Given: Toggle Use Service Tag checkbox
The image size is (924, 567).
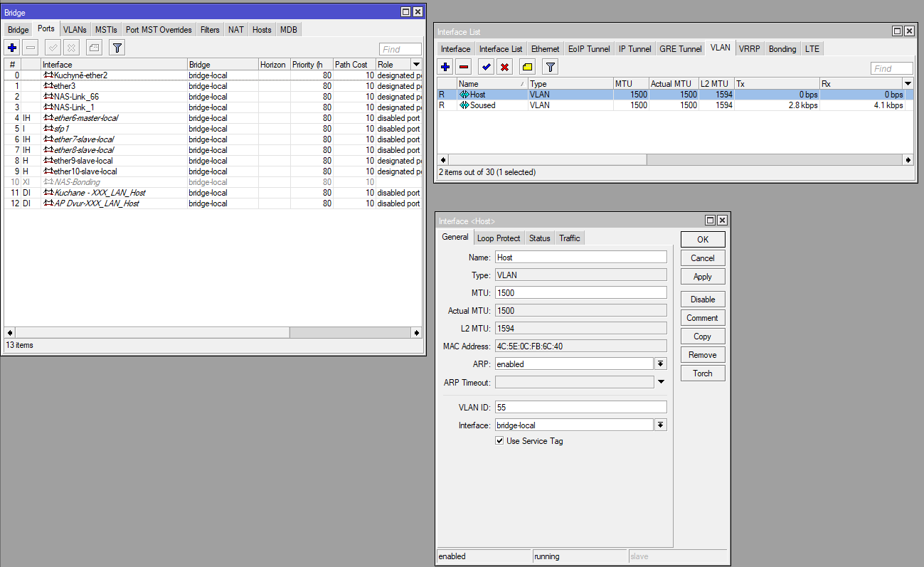Looking at the screenshot, I should coord(499,441).
